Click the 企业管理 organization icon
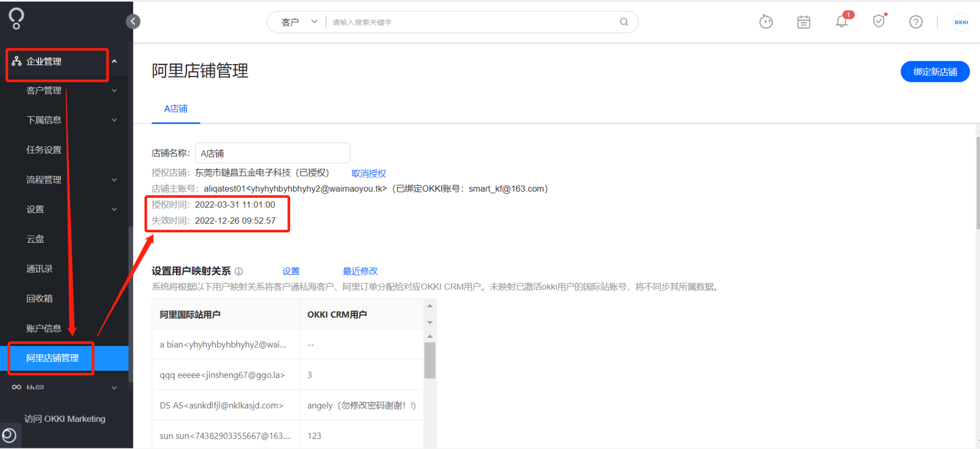Image resolution: width=980 pixels, height=449 pixels. pos(17,61)
